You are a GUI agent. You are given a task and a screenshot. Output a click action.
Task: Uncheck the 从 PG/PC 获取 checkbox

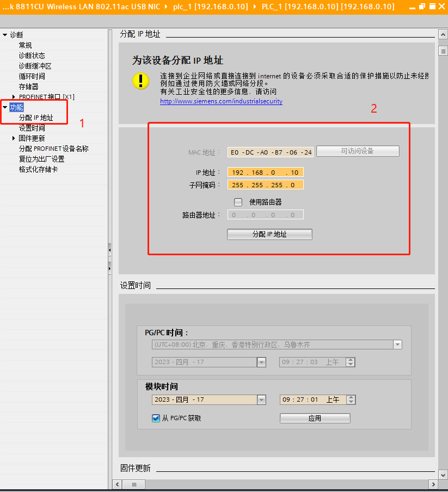click(x=156, y=418)
